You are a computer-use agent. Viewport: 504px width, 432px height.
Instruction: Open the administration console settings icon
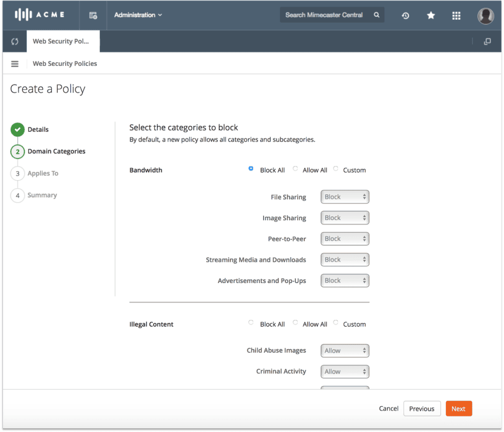(93, 15)
